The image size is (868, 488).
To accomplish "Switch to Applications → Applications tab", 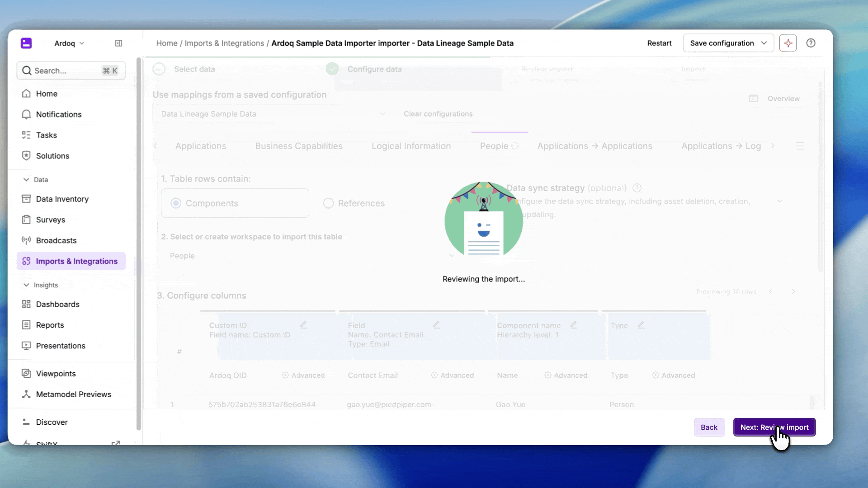I will pyautogui.click(x=594, y=146).
